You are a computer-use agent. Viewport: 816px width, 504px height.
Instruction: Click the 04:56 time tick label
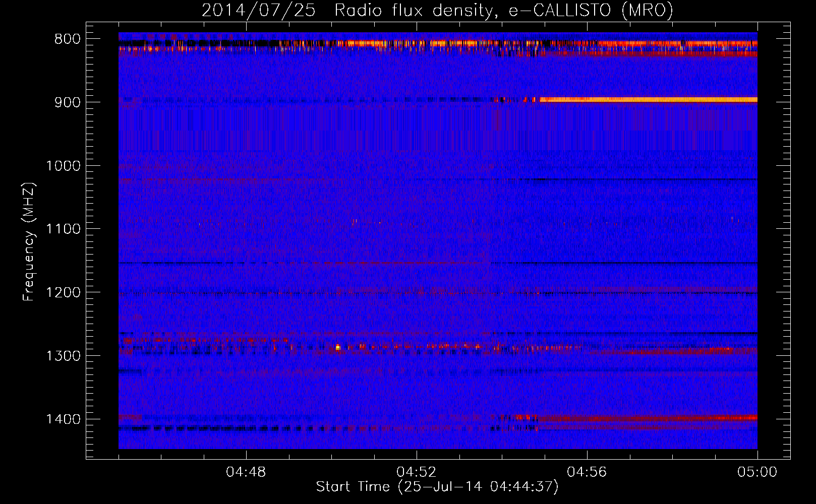tap(587, 472)
